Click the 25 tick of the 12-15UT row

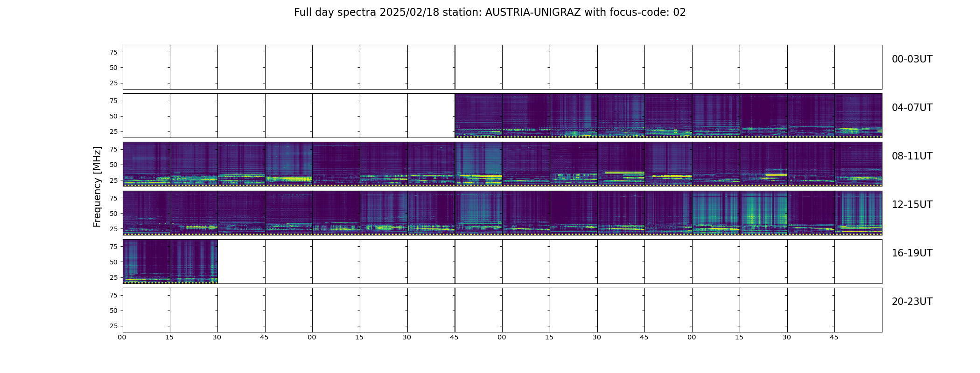(x=113, y=229)
